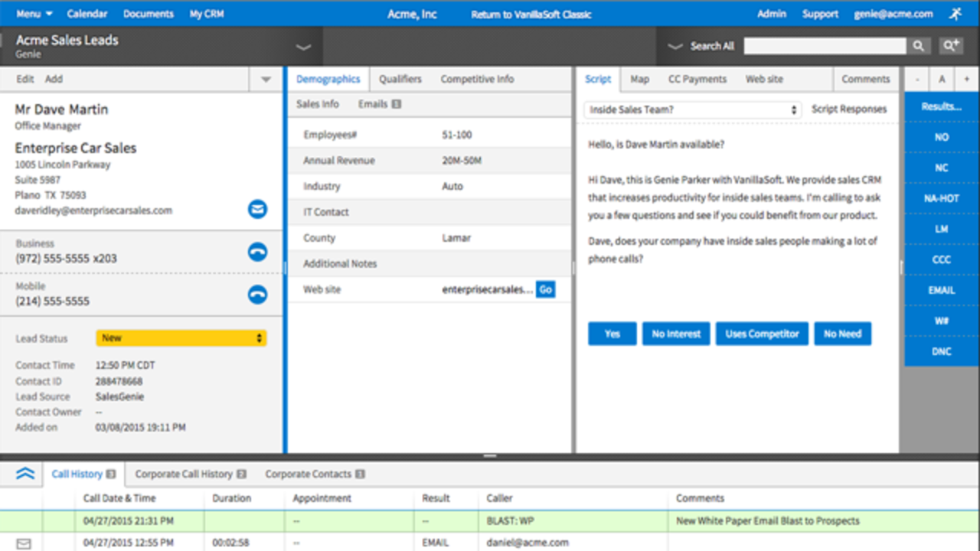Answer Yes to the script question
Viewport: 980px width, 551px height.
pyautogui.click(x=612, y=334)
